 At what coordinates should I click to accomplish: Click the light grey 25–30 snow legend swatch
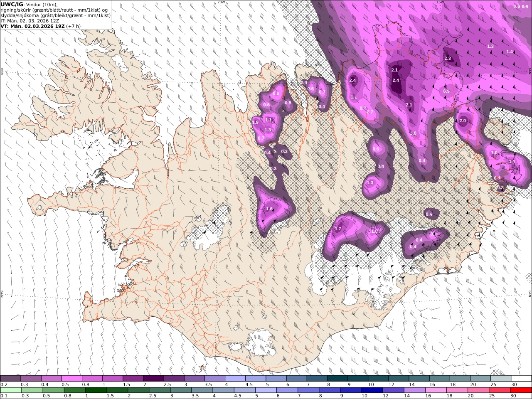coord(501,379)
